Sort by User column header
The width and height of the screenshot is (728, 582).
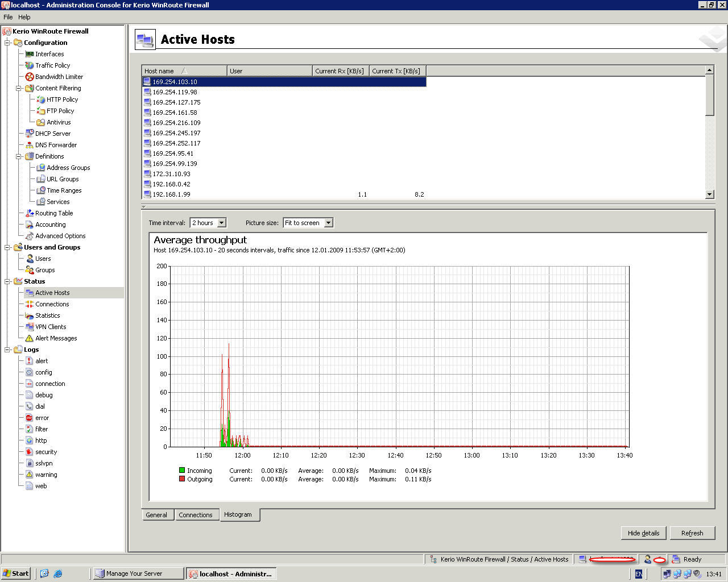click(270, 71)
